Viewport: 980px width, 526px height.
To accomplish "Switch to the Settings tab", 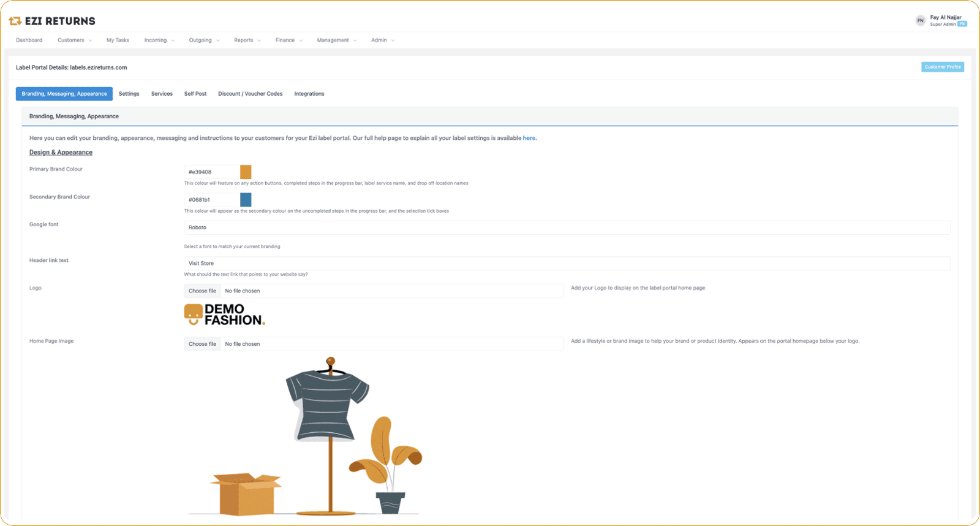I will pyautogui.click(x=129, y=94).
